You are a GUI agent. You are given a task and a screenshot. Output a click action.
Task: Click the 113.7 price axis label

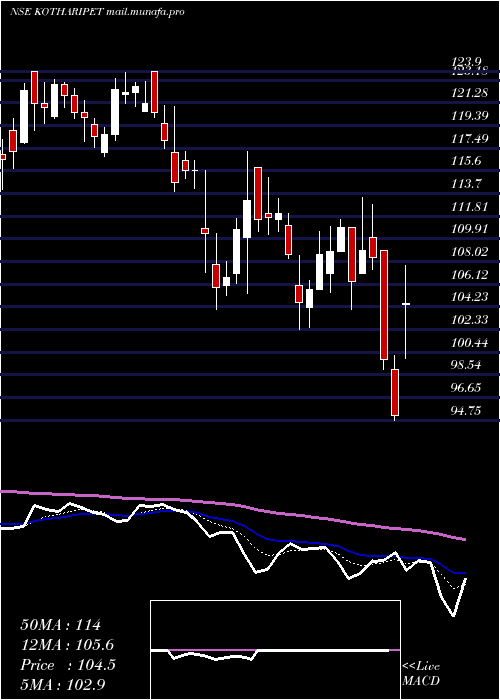467,183
